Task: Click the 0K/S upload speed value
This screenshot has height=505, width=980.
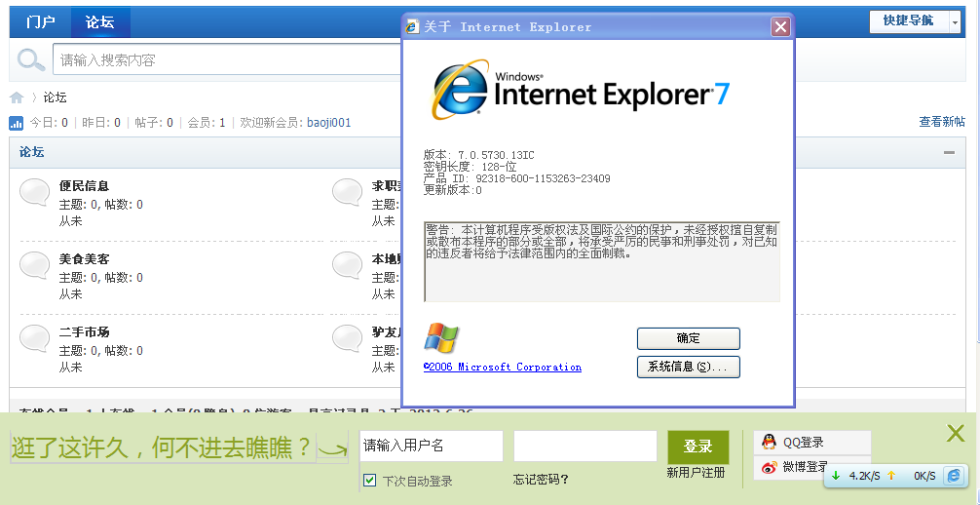Action: (924, 476)
